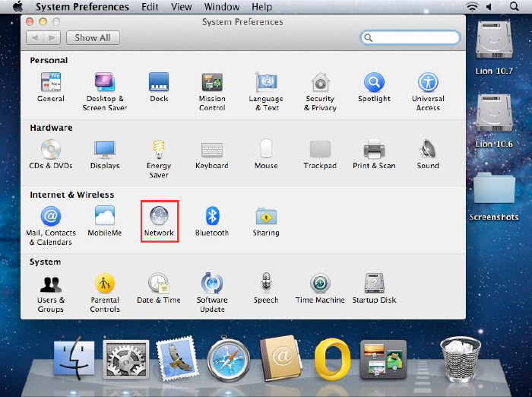The height and width of the screenshot is (397, 532).
Task: Focus the System Preferences search field
Action: [x=410, y=37]
